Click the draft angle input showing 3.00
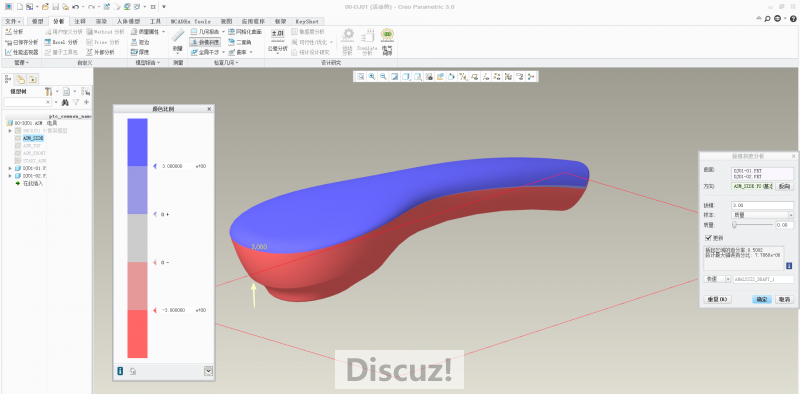 [x=763, y=205]
